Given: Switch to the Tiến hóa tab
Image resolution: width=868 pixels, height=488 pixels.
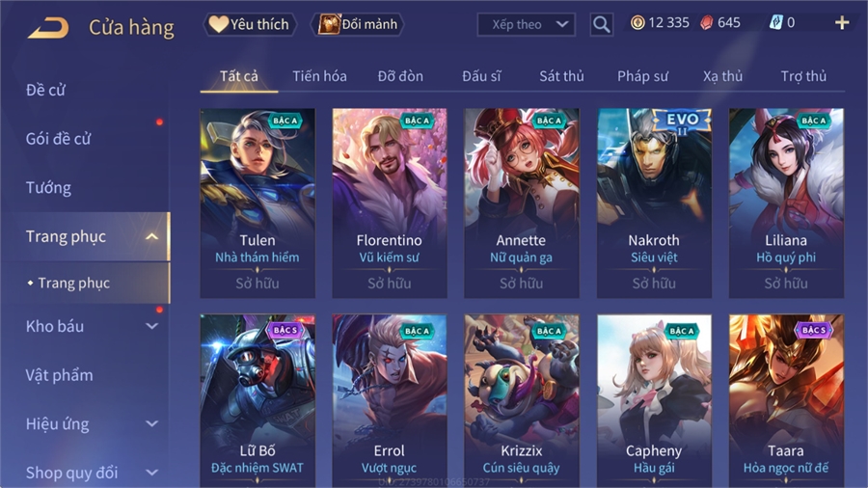Looking at the screenshot, I should tap(319, 76).
